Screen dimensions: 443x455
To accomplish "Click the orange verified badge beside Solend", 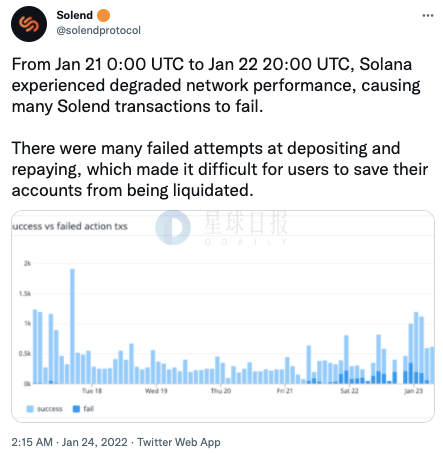I will point(104,15).
